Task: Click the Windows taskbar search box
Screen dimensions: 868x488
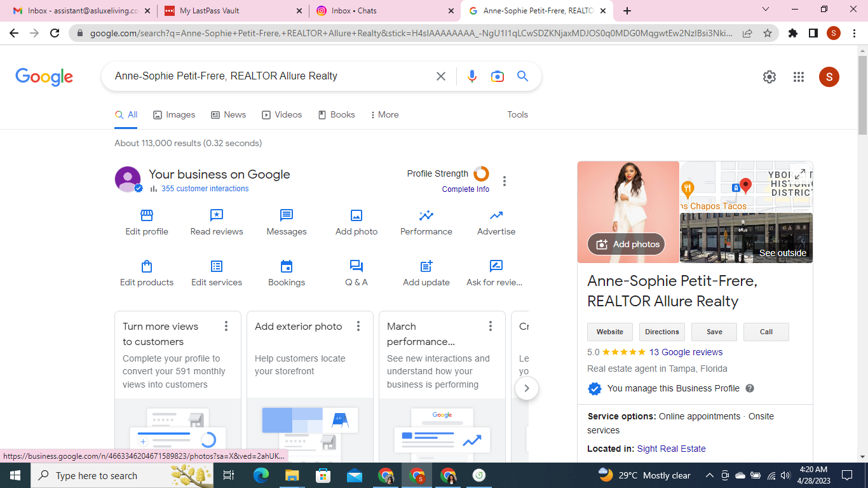Action: tap(123, 475)
